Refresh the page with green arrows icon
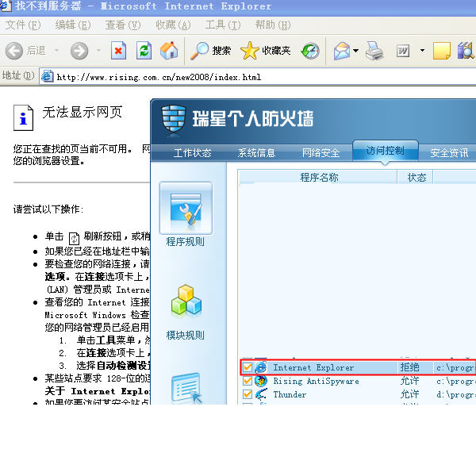This screenshot has width=476, height=476. click(144, 51)
